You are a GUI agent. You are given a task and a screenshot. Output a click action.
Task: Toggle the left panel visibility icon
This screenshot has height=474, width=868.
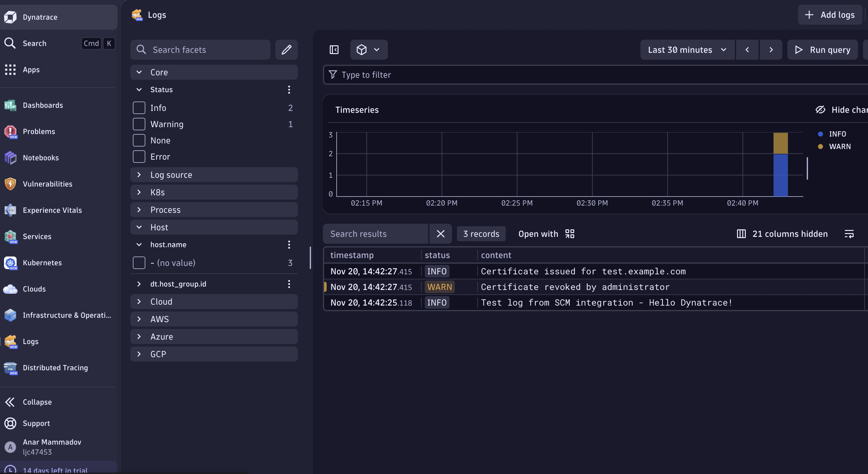point(334,49)
